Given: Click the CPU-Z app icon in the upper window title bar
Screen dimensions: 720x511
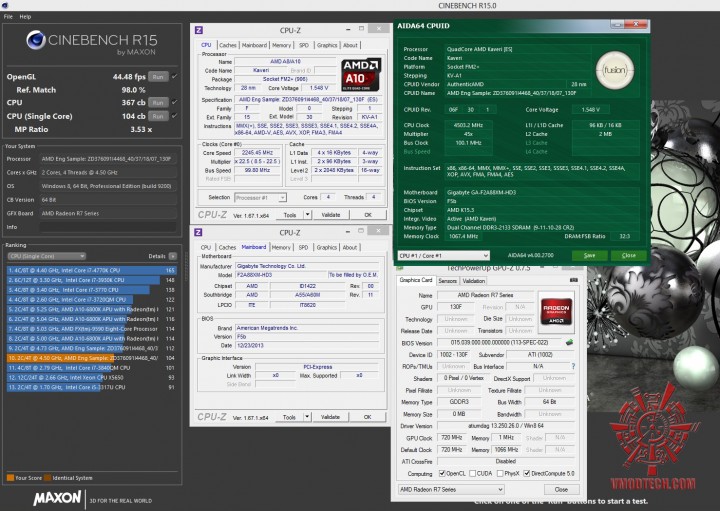Looking at the screenshot, I should (x=198, y=30).
